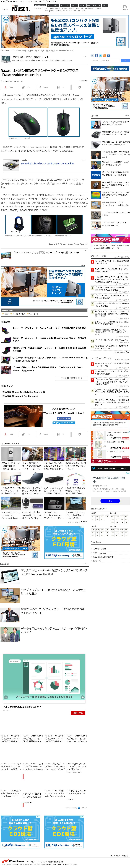Open 広告掲載のお問い合わせ link
The image size is (130, 868).
point(103,557)
